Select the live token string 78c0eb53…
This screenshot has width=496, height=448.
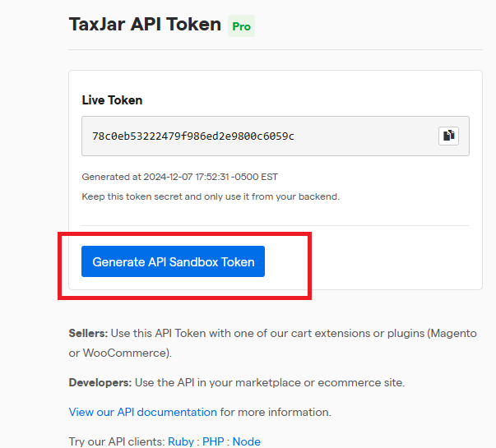click(x=193, y=136)
